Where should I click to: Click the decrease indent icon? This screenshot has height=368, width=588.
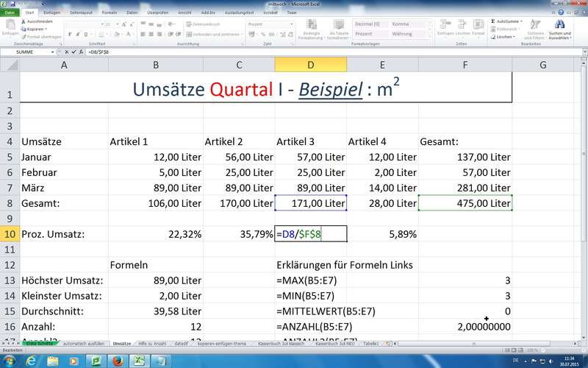170,34
